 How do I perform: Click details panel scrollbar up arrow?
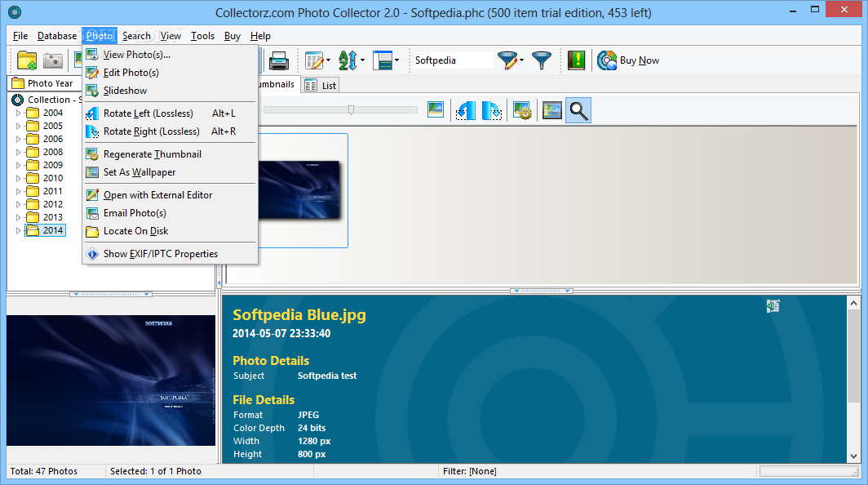(853, 303)
